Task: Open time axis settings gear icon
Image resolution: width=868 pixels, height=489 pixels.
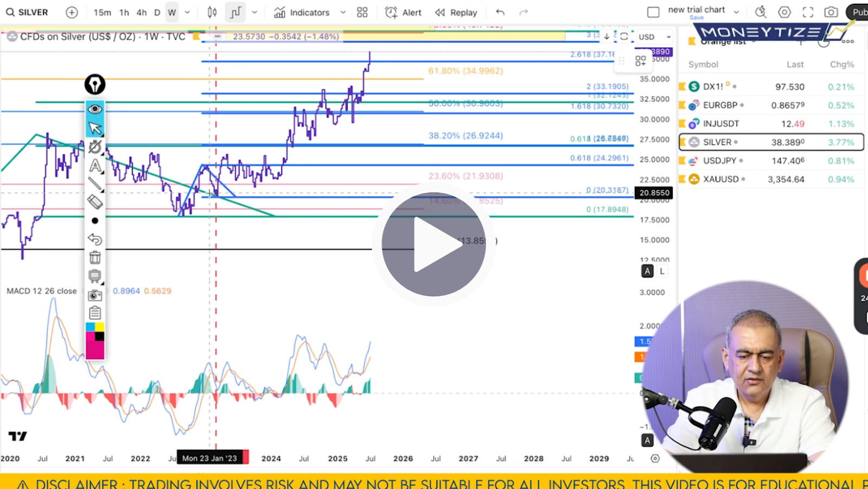Action: click(x=655, y=459)
